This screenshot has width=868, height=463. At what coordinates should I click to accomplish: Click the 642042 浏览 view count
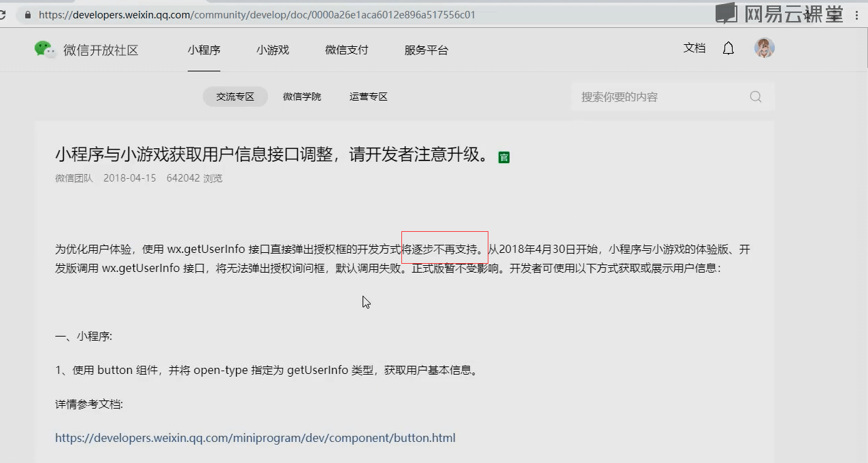pos(195,178)
